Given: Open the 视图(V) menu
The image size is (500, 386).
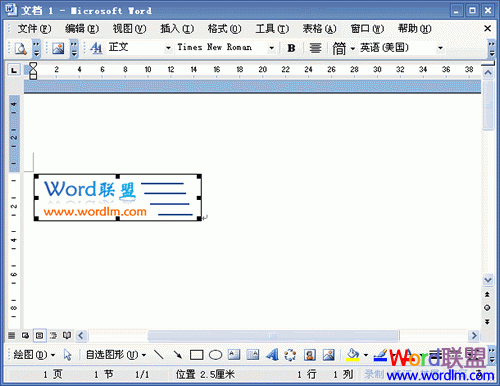Looking at the screenshot, I should 129,29.
